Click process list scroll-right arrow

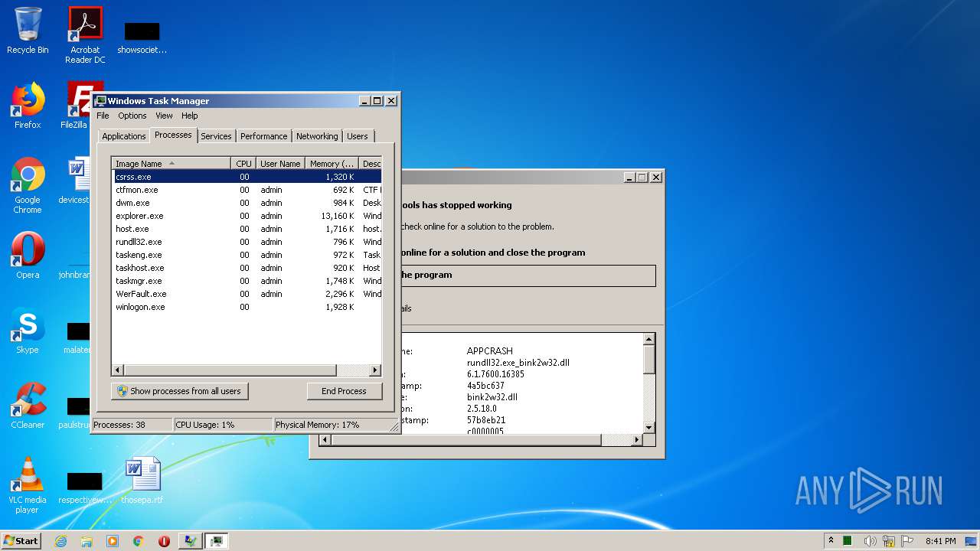(x=375, y=370)
